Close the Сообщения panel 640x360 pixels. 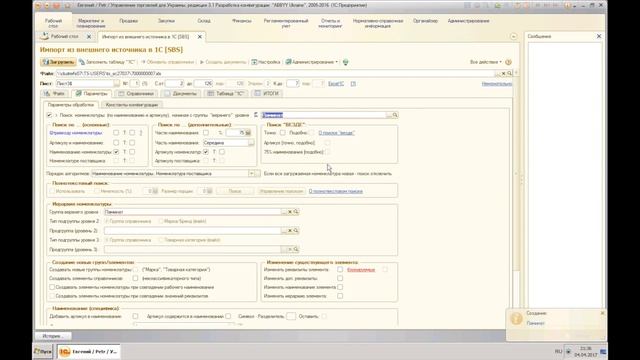(599, 36)
